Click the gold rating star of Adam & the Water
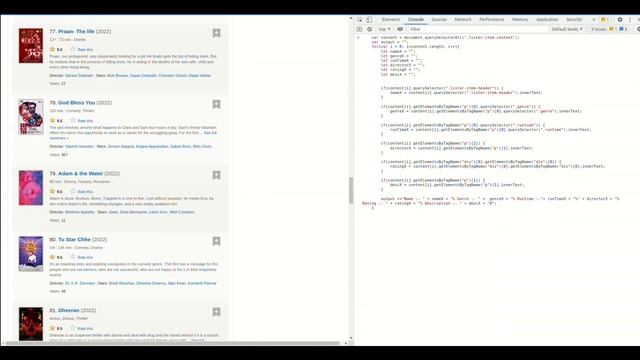Screen dimensions: 640x360 [52, 191]
